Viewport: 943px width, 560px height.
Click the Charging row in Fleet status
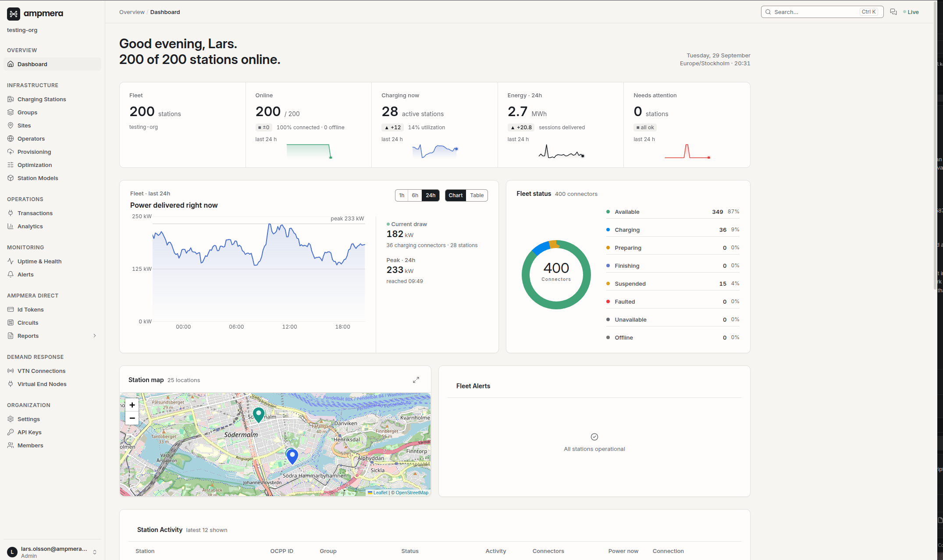[x=673, y=230]
